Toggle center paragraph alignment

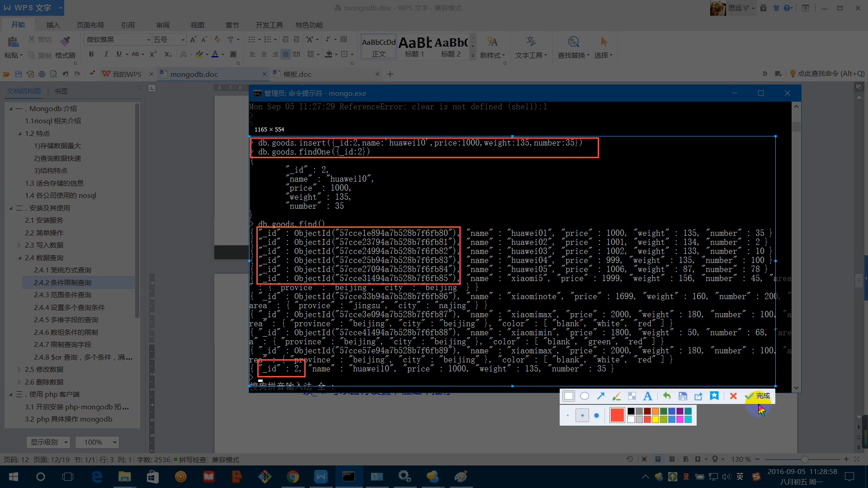(x=264, y=54)
